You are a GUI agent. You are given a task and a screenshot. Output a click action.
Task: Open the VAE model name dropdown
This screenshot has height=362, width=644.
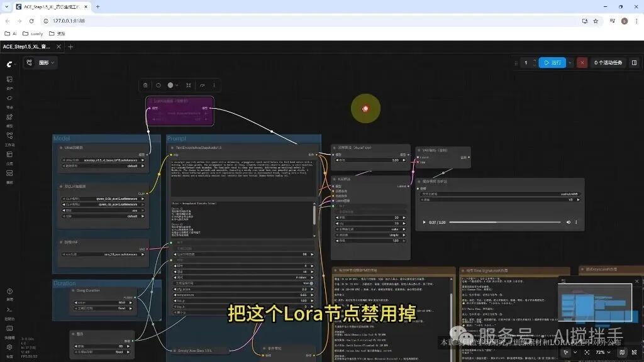coord(104,255)
